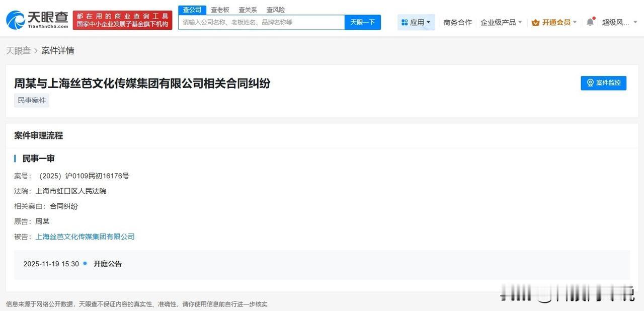This screenshot has width=644, height=311.
Task: Click the 天眼查 breadcrumb link
Action: point(19,50)
